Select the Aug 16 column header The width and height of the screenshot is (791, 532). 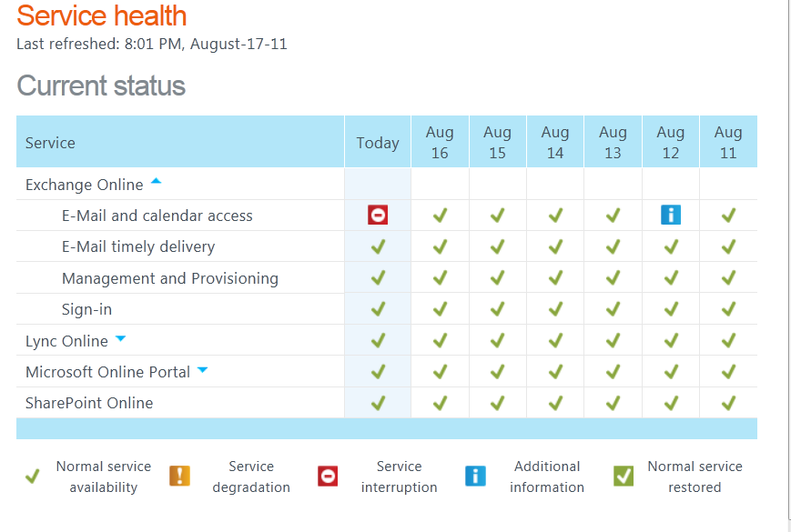click(x=440, y=143)
